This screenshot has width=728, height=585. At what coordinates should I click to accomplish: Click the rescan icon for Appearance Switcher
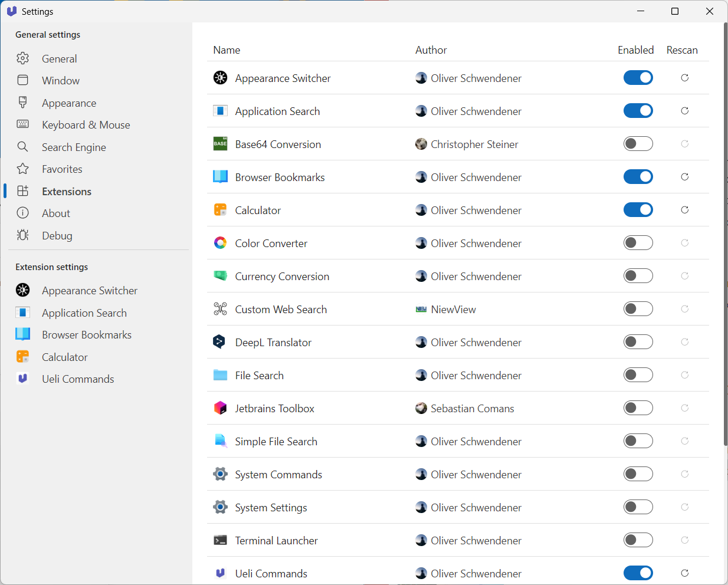tap(684, 78)
